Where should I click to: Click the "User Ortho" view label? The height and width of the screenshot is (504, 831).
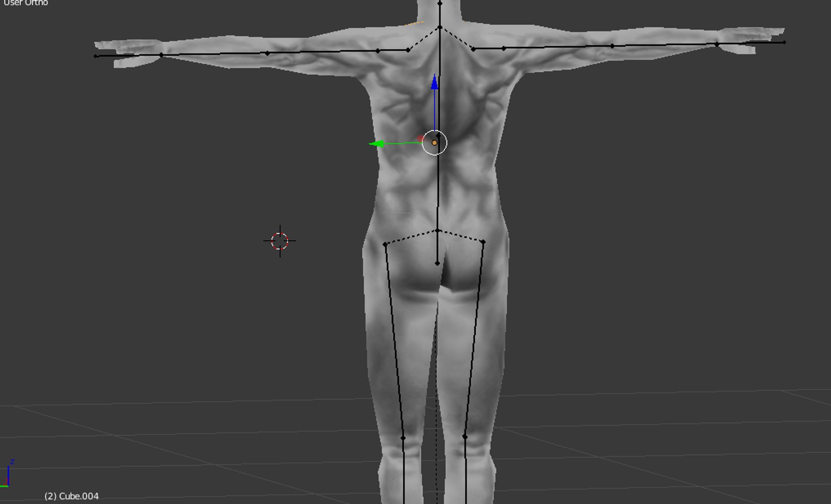point(25,3)
